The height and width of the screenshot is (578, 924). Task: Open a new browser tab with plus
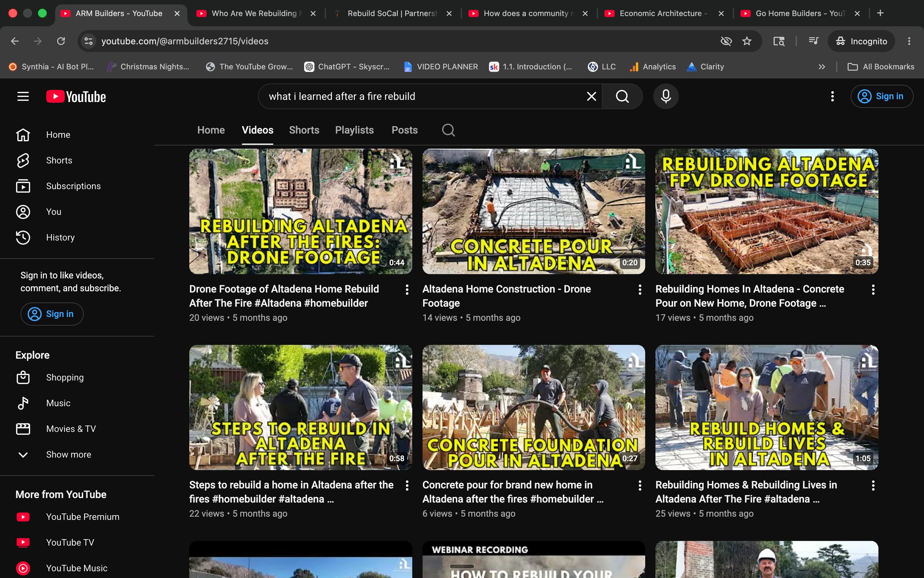coord(880,13)
